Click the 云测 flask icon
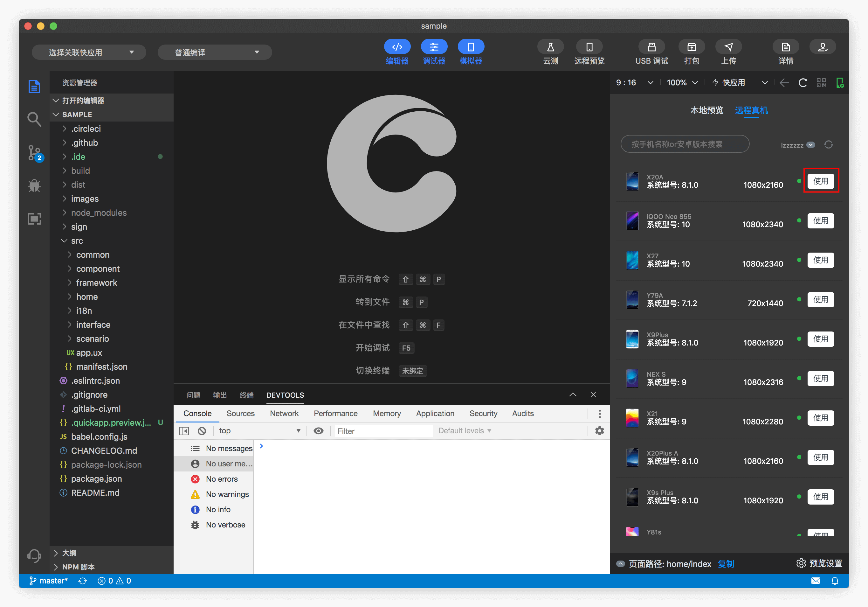This screenshot has width=868, height=607. (x=550, y=47)
